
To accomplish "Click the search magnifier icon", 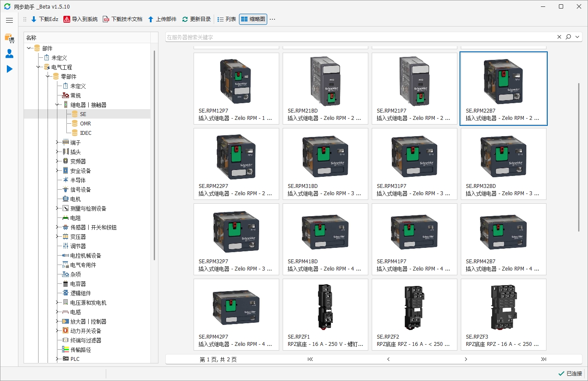I will (568, 37).
